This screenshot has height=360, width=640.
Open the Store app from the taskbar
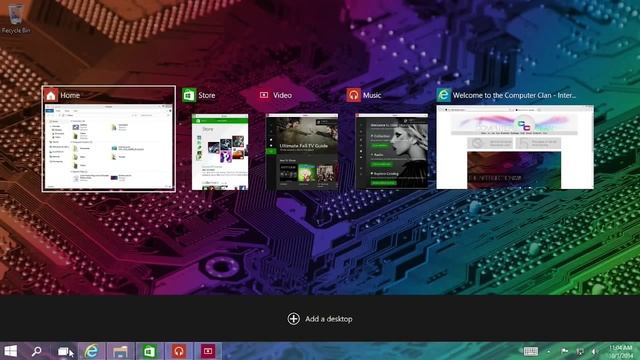(x=149, y=351)
